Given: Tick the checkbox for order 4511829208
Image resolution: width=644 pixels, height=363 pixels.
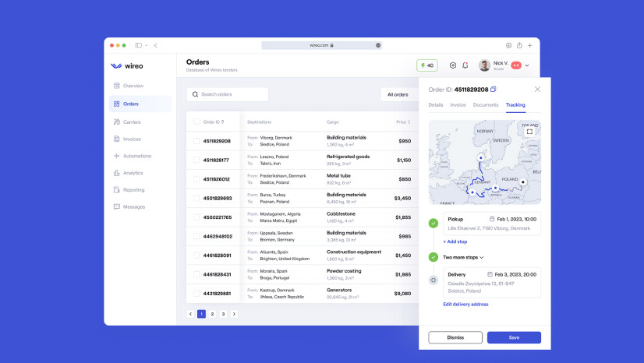Looking at the screenshot, I should pos(197,141).
